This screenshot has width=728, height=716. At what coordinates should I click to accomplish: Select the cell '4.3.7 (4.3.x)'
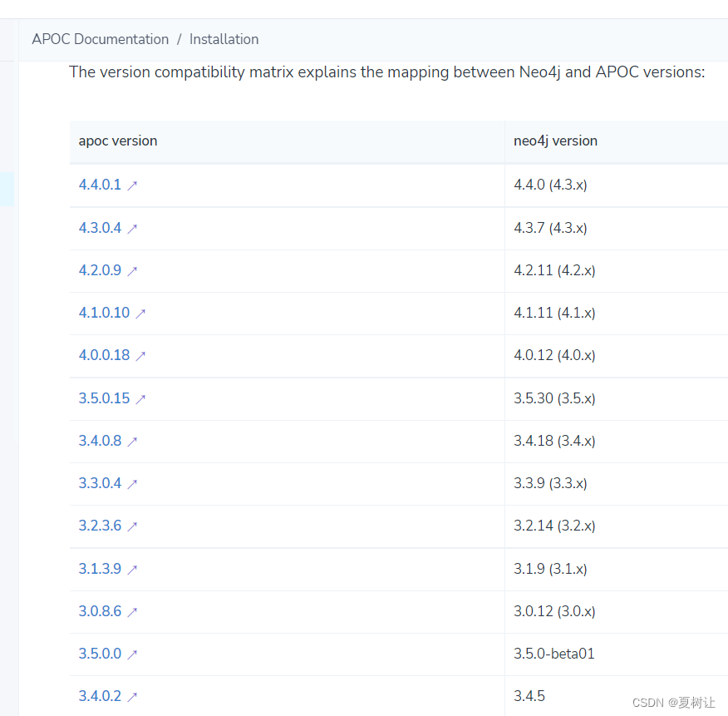pos(617,228)
